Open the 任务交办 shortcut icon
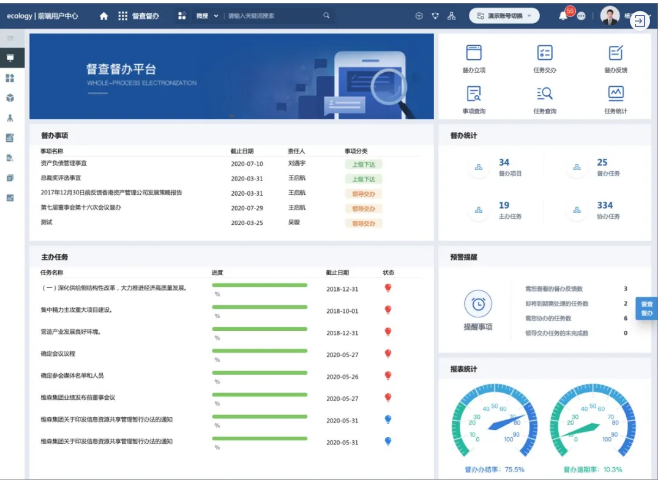Screen dimensions: 660x484 tap(545, 54)
